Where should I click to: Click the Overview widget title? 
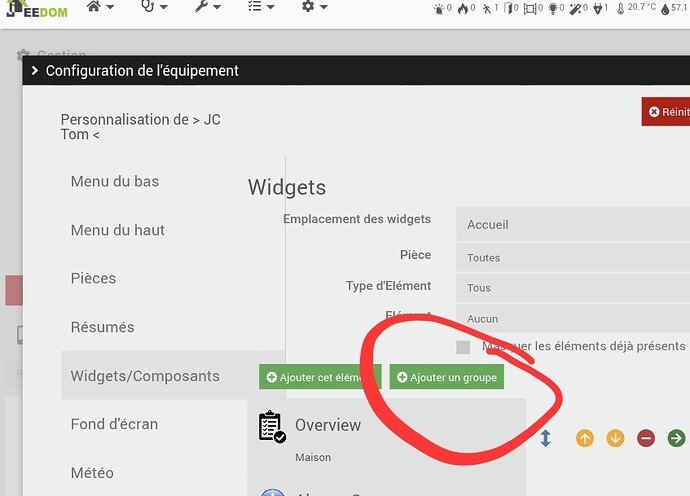click(x=328, y=425)
